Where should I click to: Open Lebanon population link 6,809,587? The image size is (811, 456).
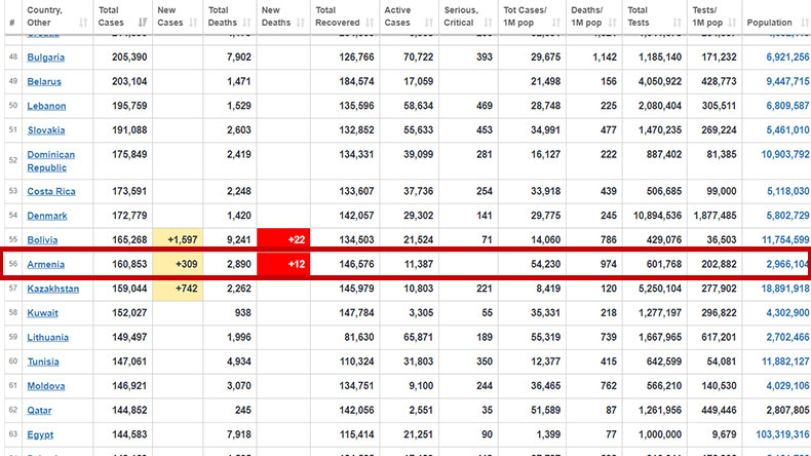tap(788, 105)
